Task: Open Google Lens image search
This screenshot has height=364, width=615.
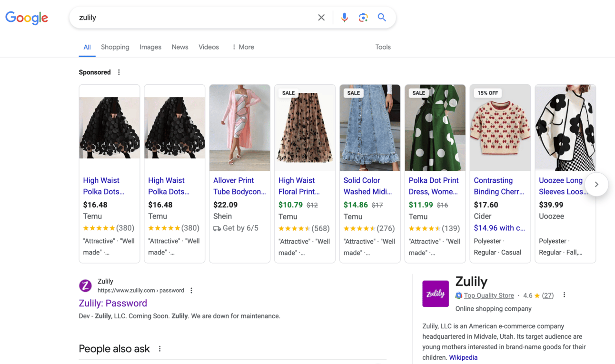Action: click(363, 18)
